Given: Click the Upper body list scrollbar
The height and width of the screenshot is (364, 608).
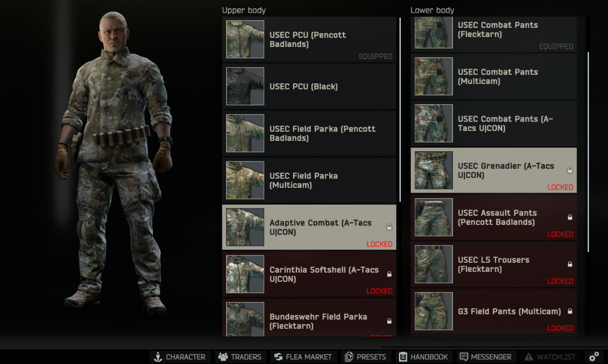Looking at the screenshot, I should [400, 109].
